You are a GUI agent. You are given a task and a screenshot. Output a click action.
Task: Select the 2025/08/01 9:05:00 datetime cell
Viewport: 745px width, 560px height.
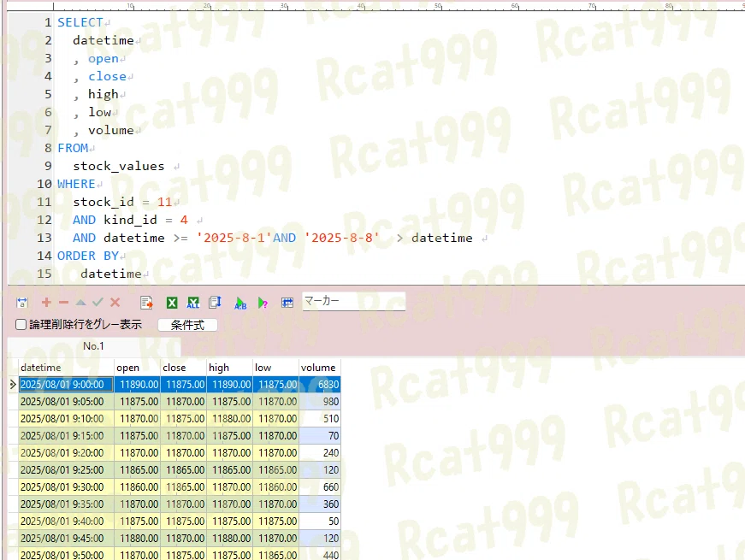point(66,401)
